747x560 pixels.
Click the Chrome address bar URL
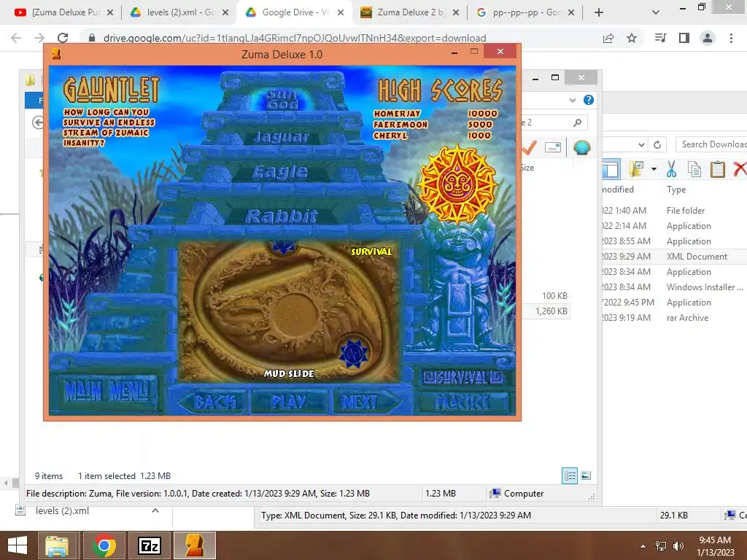295,38
